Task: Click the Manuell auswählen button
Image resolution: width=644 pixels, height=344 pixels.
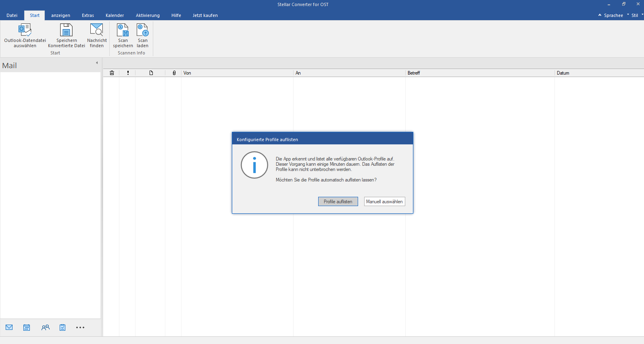Action: [x=384, y=202]
